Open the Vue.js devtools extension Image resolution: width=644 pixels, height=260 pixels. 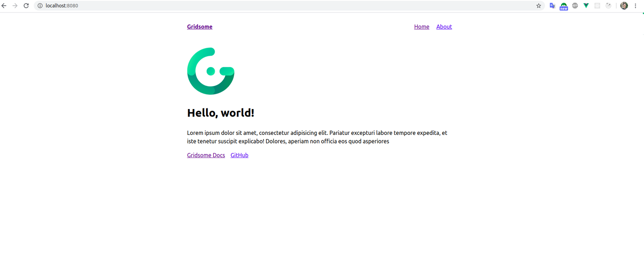click(586, 5)
